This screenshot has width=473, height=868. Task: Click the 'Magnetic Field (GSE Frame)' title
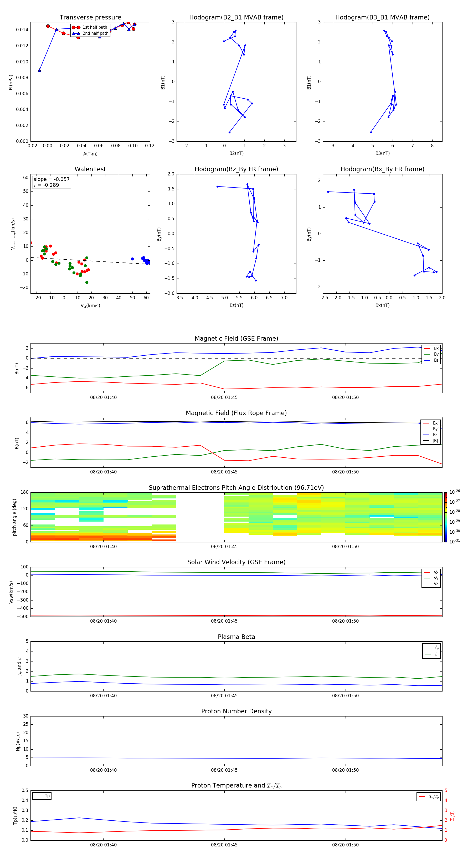(x=236, y=339)
